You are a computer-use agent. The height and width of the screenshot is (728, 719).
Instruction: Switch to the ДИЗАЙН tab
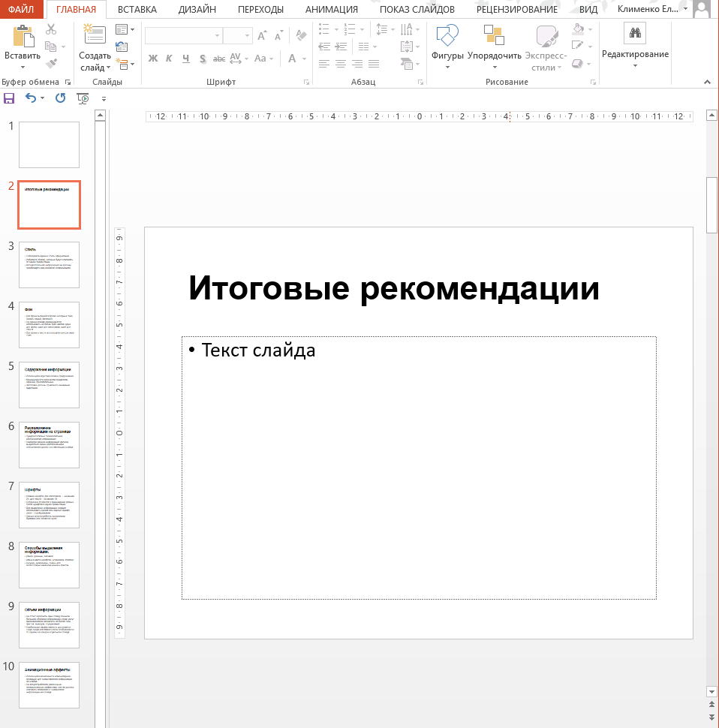[197, 9]
